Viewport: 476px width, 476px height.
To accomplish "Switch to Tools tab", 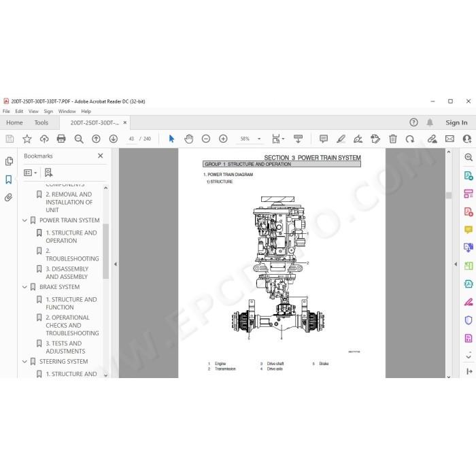I will tap(41, 122).
